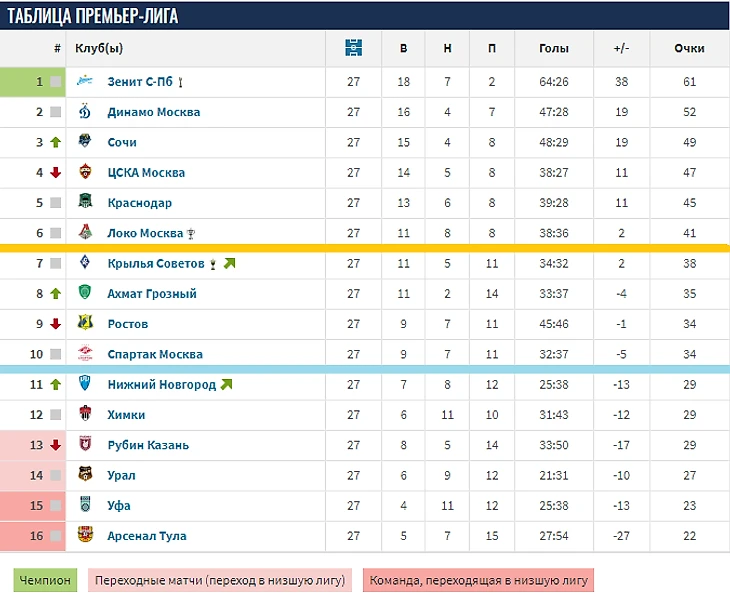
Task: Open the Ахмат Грозный team page
Action: click(152, 294)
